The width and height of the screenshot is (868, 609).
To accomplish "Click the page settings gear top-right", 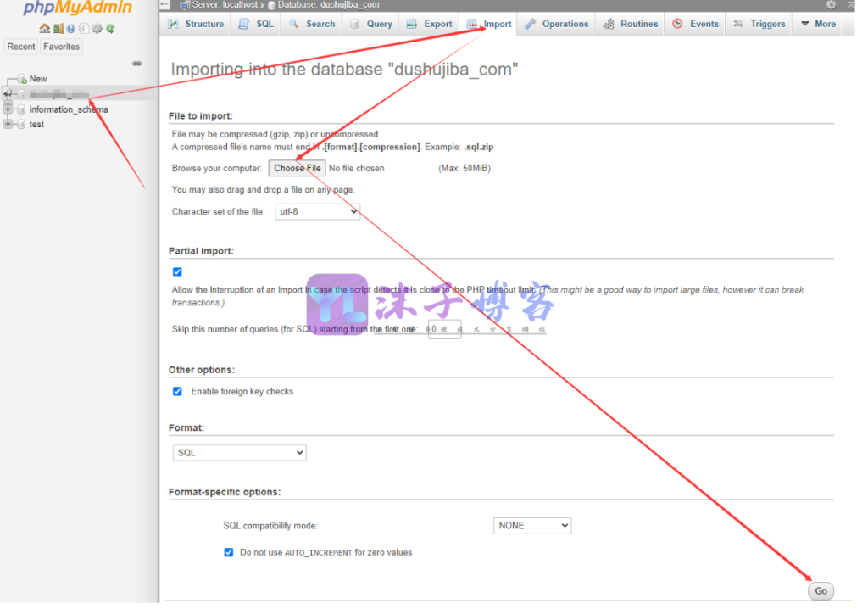I will click(x=831, y=5).
